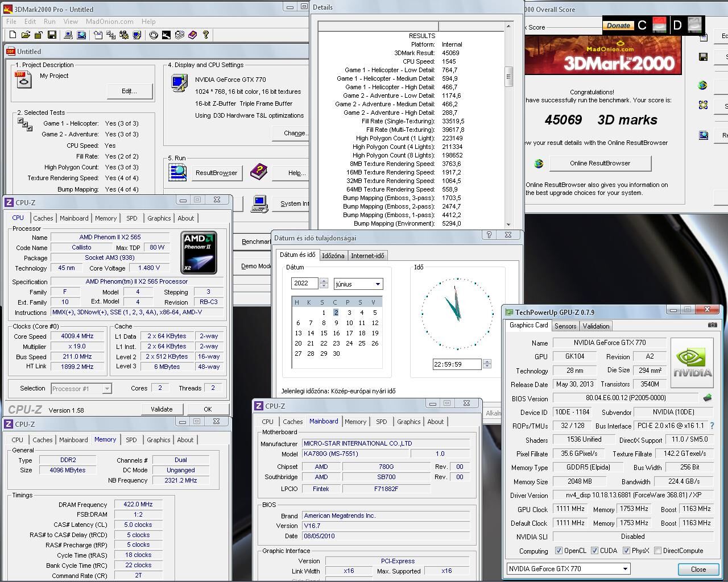
Task: Click the black helicopter demo toolbar icon
Action: 166,35
